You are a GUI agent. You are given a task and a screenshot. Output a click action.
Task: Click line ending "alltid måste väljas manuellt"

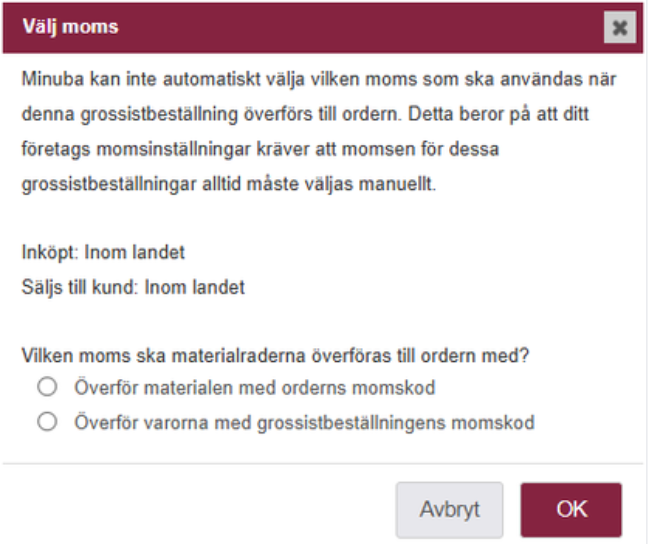click(228, 185)
